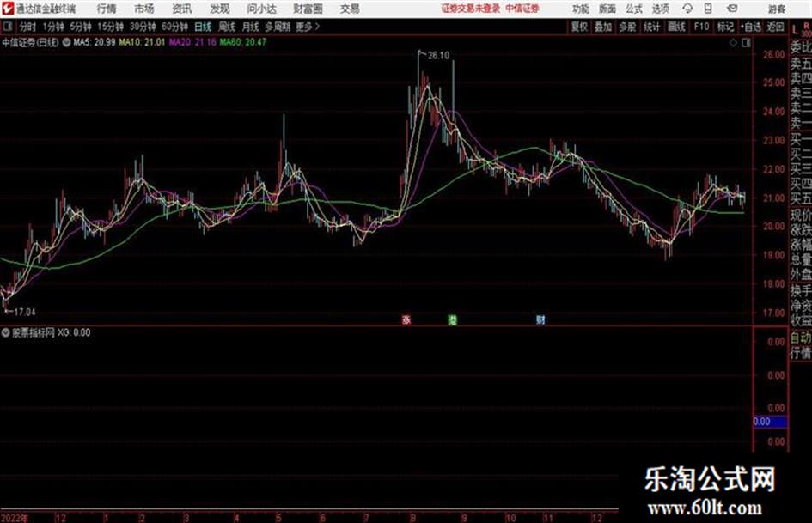Screen dimensions: 812x523
Task: Click the 换手 row in right panel
Action: [801, 291]
